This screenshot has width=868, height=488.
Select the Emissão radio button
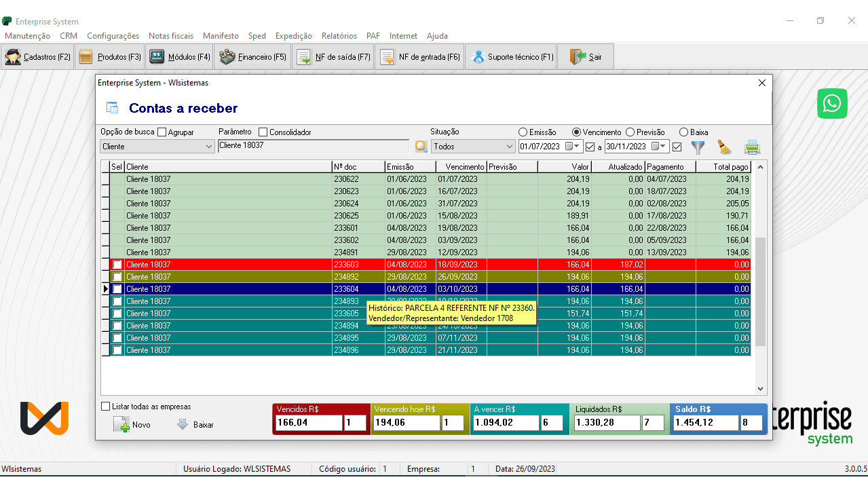tap(523, 132)
